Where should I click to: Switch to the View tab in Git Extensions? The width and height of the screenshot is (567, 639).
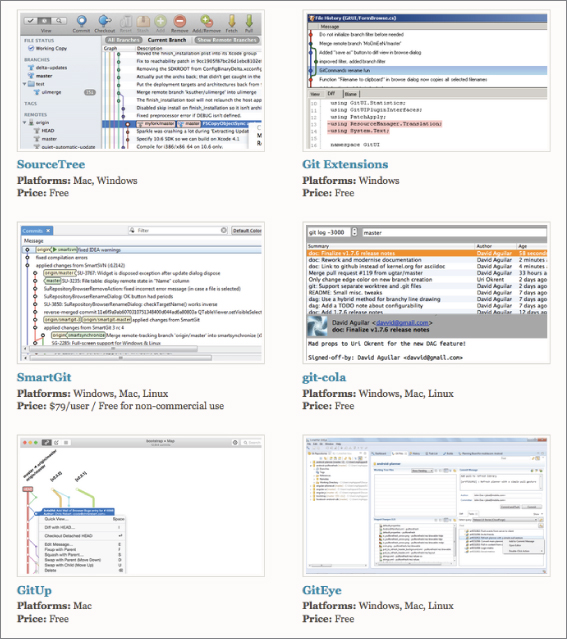pyautogui.click(x=315, y=94)
